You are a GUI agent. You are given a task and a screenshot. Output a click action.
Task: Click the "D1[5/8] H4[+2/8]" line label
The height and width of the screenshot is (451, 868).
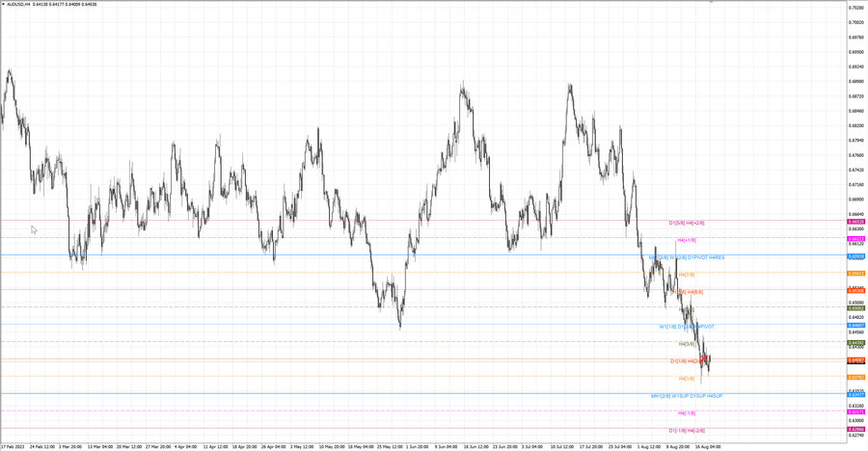[687, 223]
